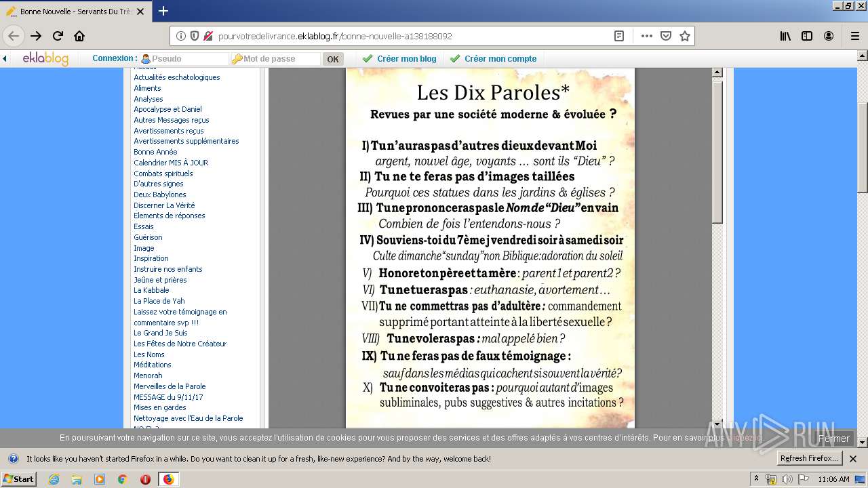Open Opera from the taskbar
The image size is (868, 488).
[145, 479]
